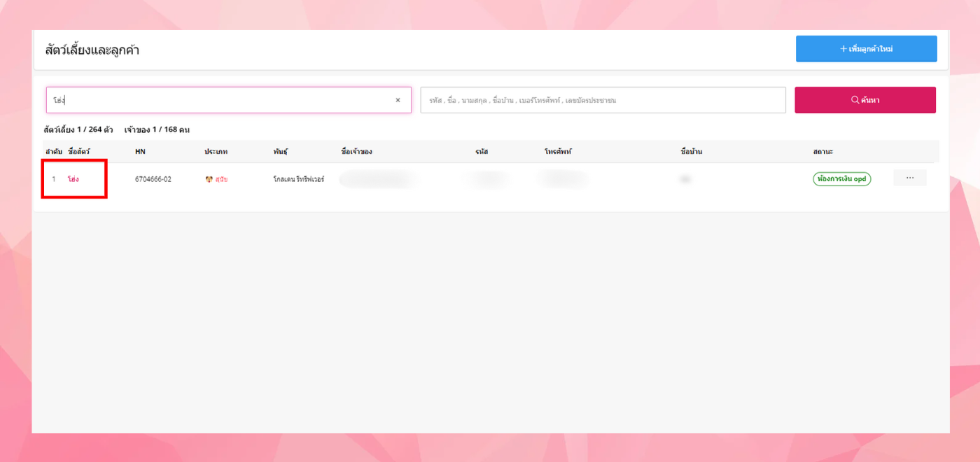Clear the pet search box with the X icon
The width and height of the screenshot is (980, 462).
pos(398,100)
